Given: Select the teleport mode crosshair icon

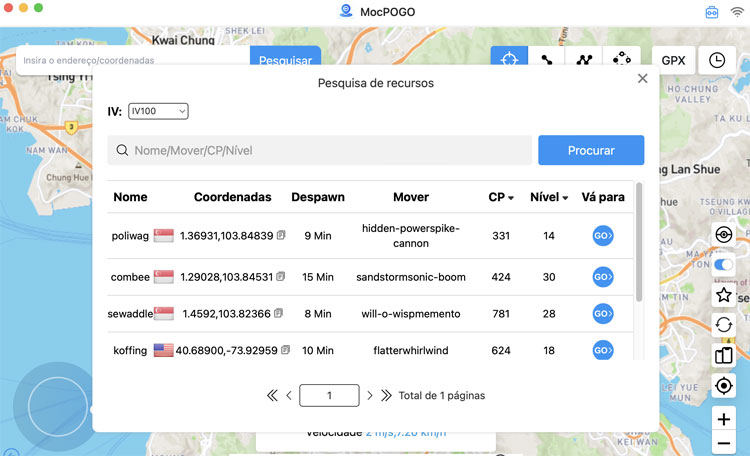Looking at the screenshot, I should [509, 60].
